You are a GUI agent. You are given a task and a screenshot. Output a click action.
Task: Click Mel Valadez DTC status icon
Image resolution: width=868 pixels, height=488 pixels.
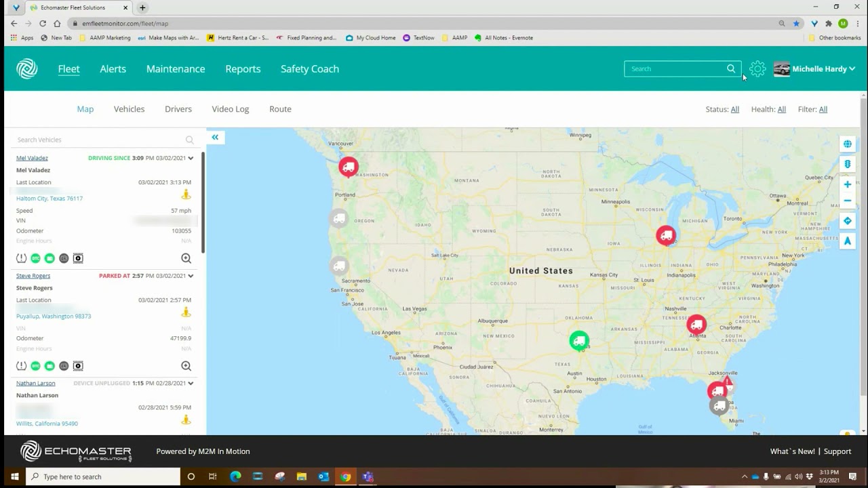coord(35,258)
